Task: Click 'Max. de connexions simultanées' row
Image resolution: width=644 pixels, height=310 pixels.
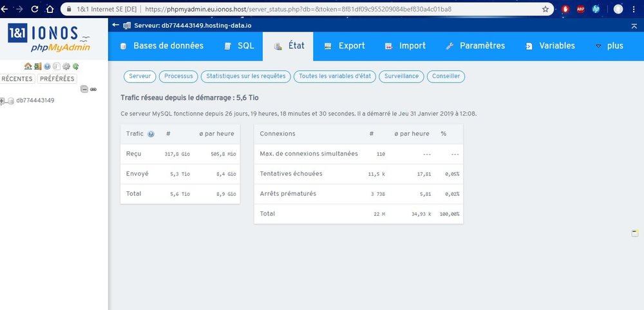Action: pyautogui.click(x=359, y=154)
